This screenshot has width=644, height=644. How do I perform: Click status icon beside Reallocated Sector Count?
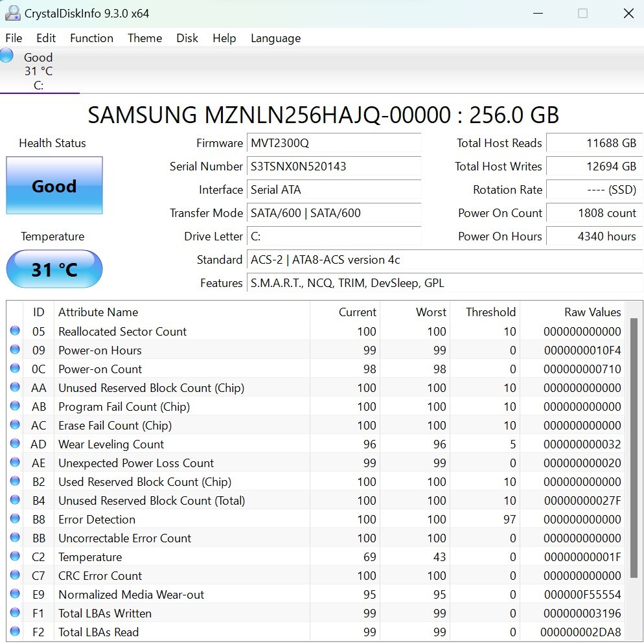pos(15,331)
